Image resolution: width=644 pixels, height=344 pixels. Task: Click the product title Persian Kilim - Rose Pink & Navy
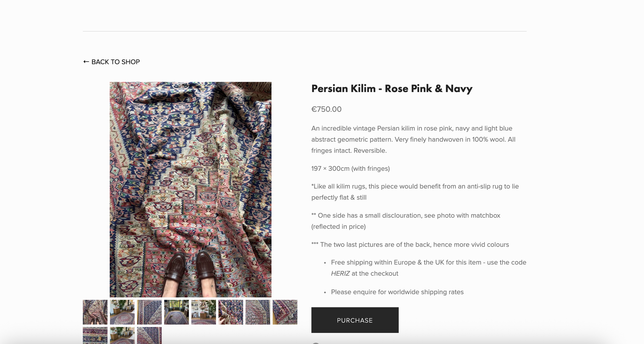392,89
